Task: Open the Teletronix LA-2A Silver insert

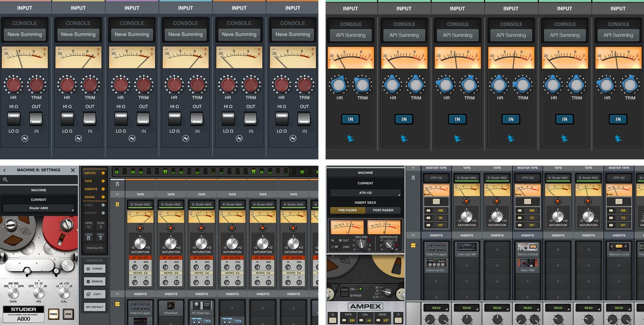Action: (527, 249)
